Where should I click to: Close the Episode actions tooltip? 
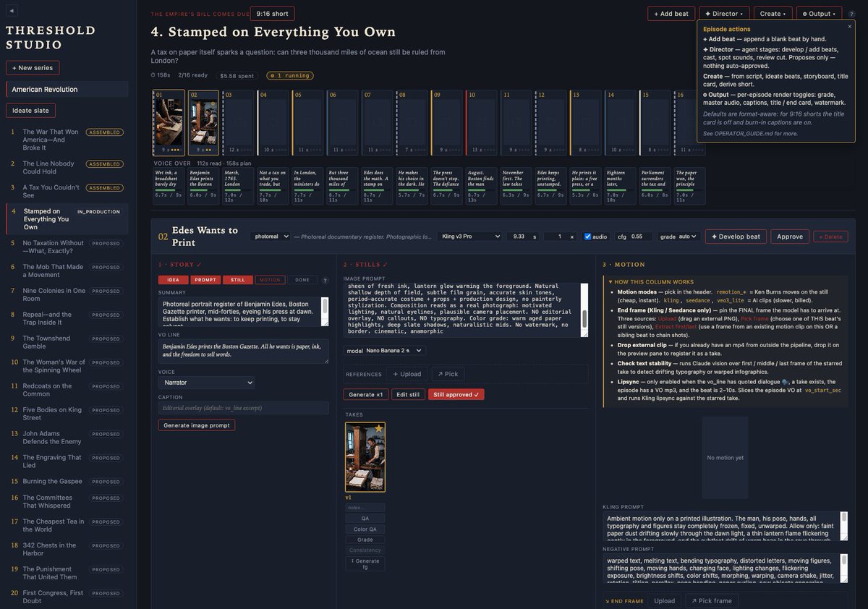point(849,27)
